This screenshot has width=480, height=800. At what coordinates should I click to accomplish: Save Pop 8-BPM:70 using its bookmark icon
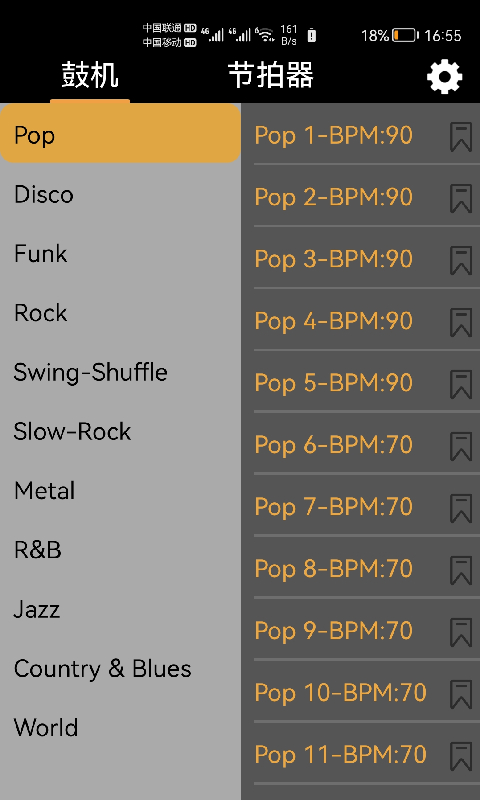click(x=461, y=570)
